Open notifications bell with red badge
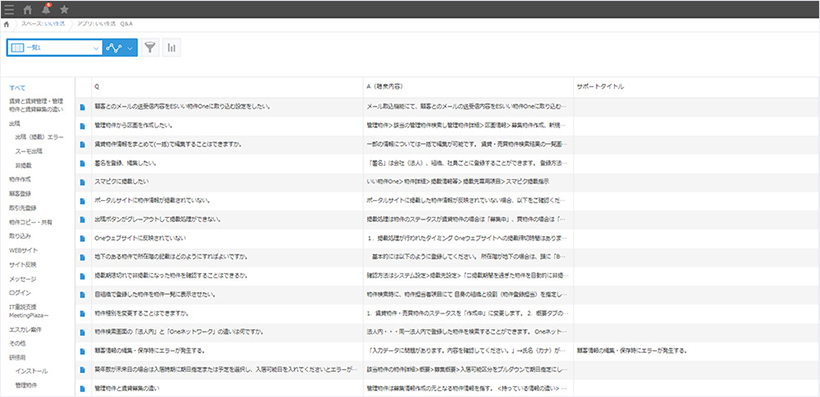Screen dimensions: 820x397 [x=46, y=9]
